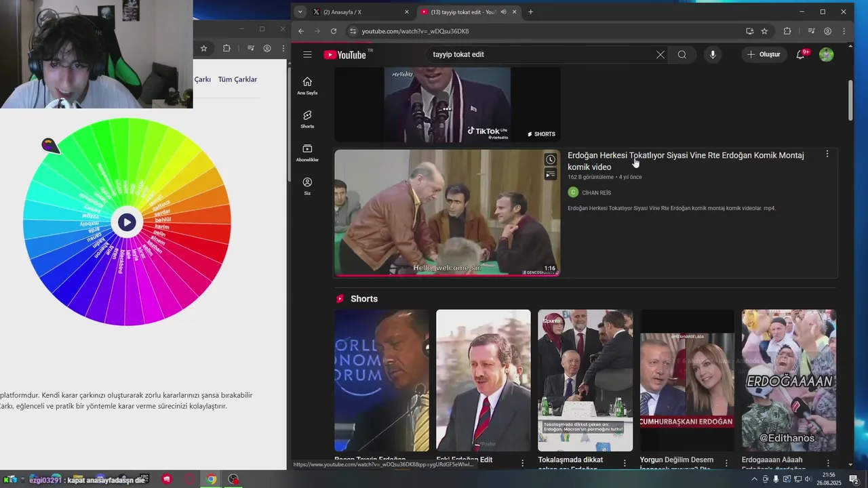The width and height of the screenshot is (868, 488).
Task: Open Chrome profile icon in YouTube window
Action: (x=827, y=31)
